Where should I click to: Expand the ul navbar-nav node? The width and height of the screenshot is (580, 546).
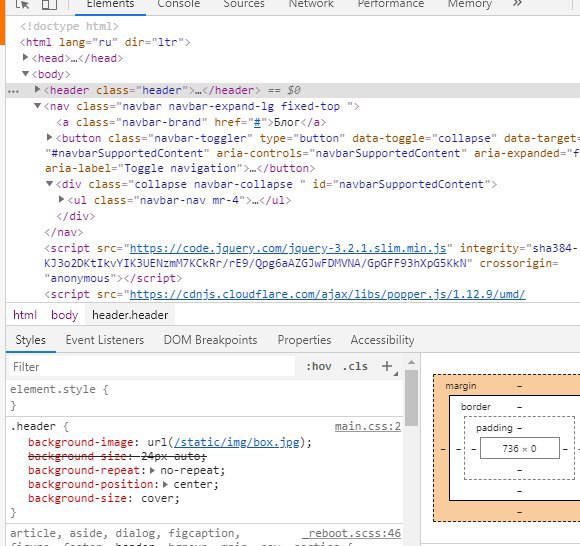61,199
